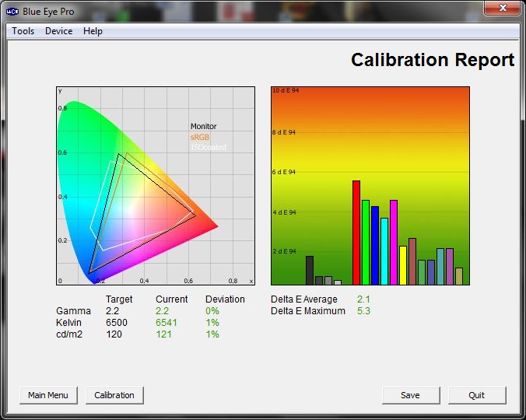
Task: Select the blue Delta E bar
Action: [x=375, y=245]
